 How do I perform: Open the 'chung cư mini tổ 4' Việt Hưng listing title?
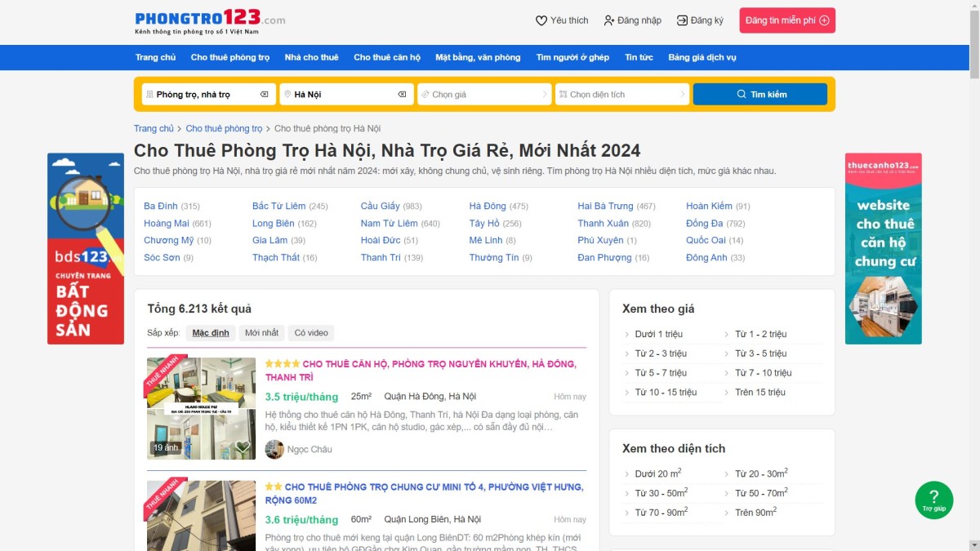click(x=425, y=494)
